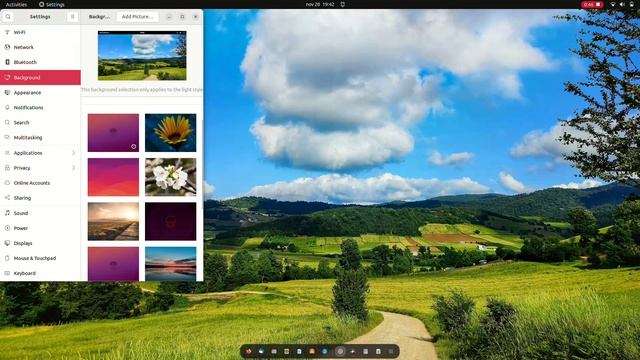Go to Power settings
This screenshot has height=360, width=640.
40,228
